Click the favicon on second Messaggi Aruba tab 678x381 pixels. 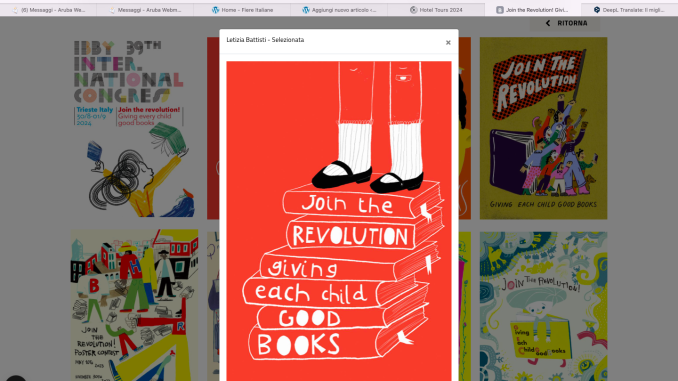[x=112, y=10]
